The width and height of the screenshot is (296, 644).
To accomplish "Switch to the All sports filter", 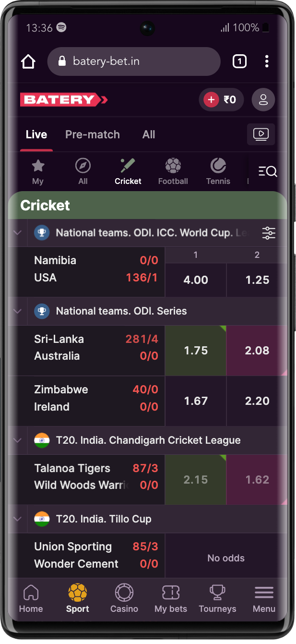I will pyautogui.click(x=83, y=170).
